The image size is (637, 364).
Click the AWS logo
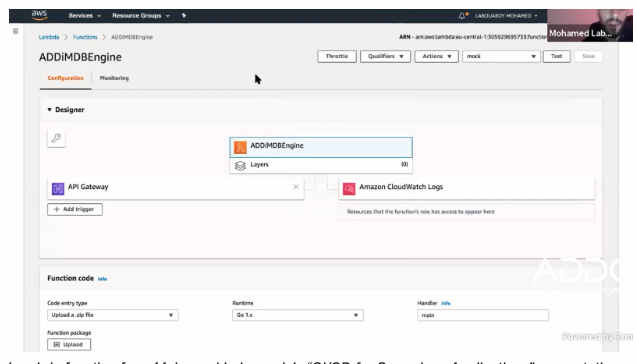39,15
